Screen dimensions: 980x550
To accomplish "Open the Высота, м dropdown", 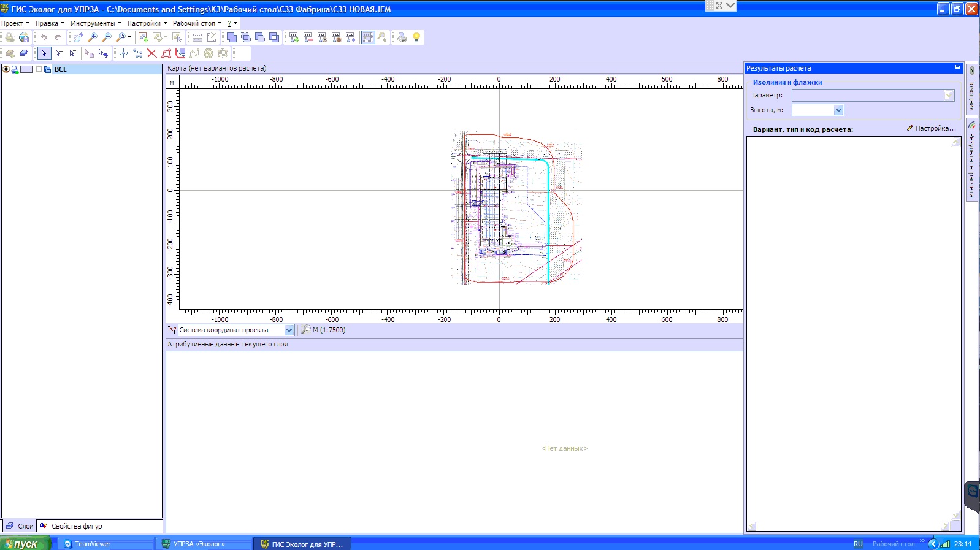I will pos(838,110).
